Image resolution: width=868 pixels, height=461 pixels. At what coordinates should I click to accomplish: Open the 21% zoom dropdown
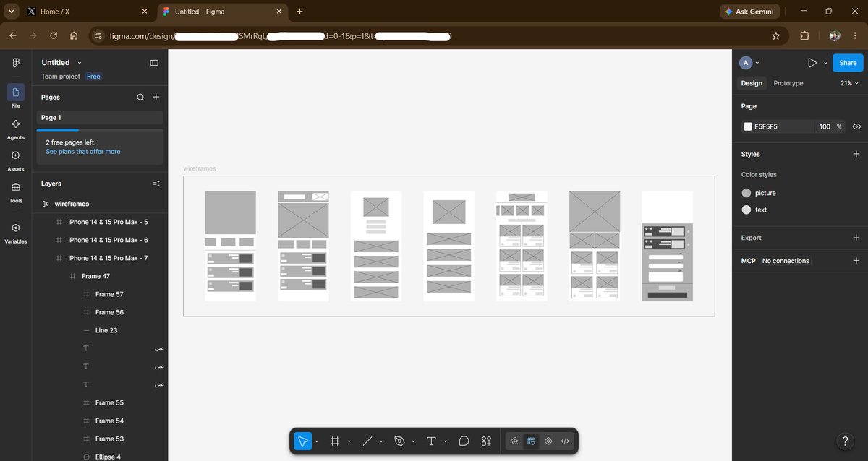pos(849,83)
